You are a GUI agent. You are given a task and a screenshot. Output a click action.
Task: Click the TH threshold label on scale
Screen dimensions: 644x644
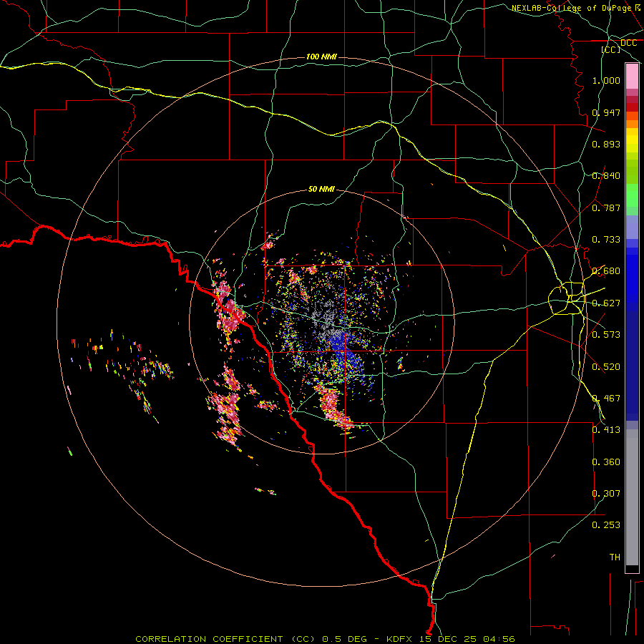click(615, 557)
